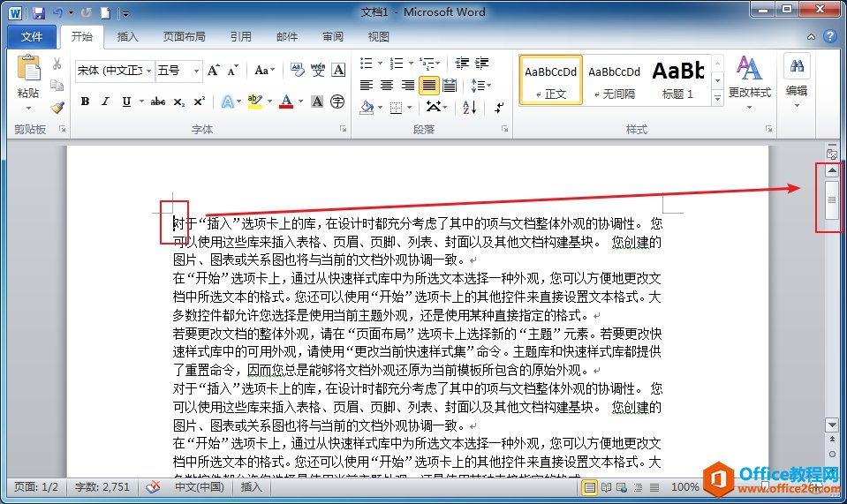847x504 pixels.
Task: Switch to the 页面布局 Page Layout tab
Action: [x=185, y=37]
